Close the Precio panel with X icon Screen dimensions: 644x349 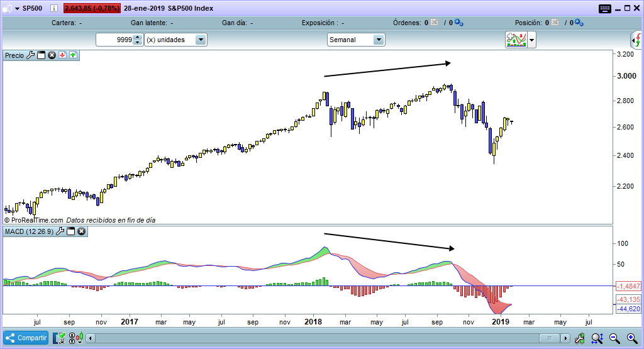coord(52,55)
